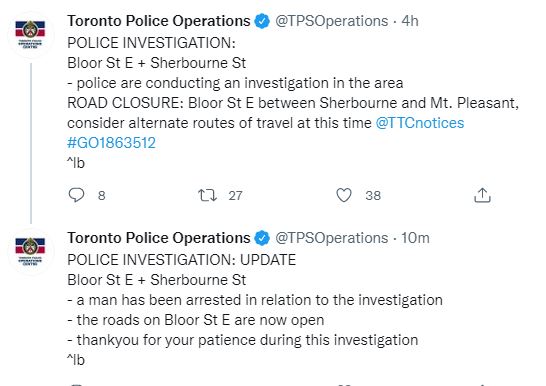Click the 27 retweet count
The image size is (546, 386).
(235, 196)
